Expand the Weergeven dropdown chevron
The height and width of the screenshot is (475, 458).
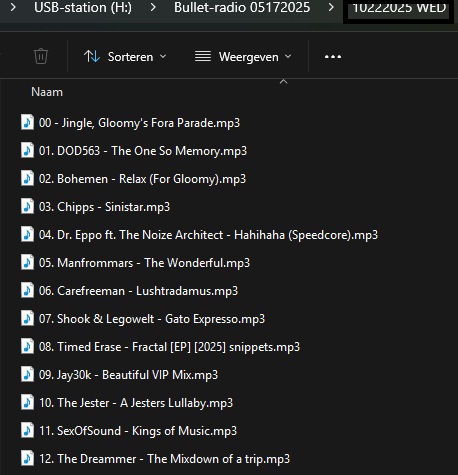[x=288, y=57]
